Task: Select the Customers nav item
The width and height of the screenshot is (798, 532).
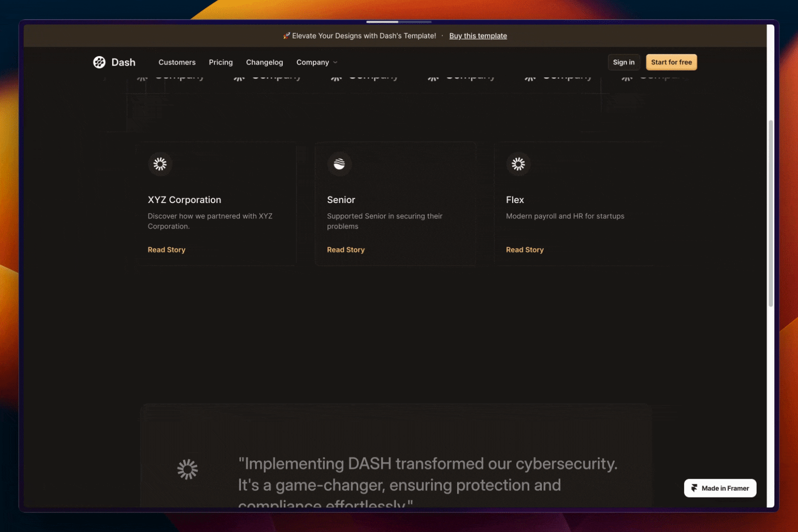Action: pyautogui.click(x=177, y=62)
